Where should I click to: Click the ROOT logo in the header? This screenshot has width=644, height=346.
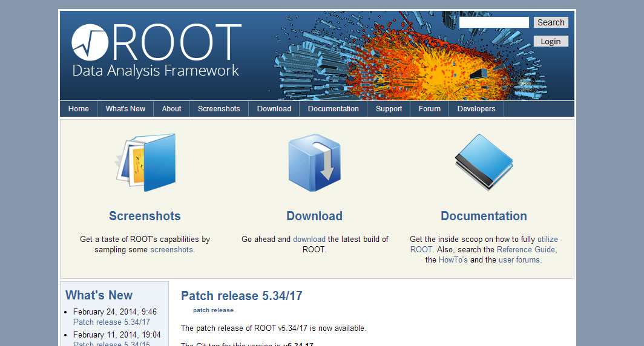click(156, 51)
